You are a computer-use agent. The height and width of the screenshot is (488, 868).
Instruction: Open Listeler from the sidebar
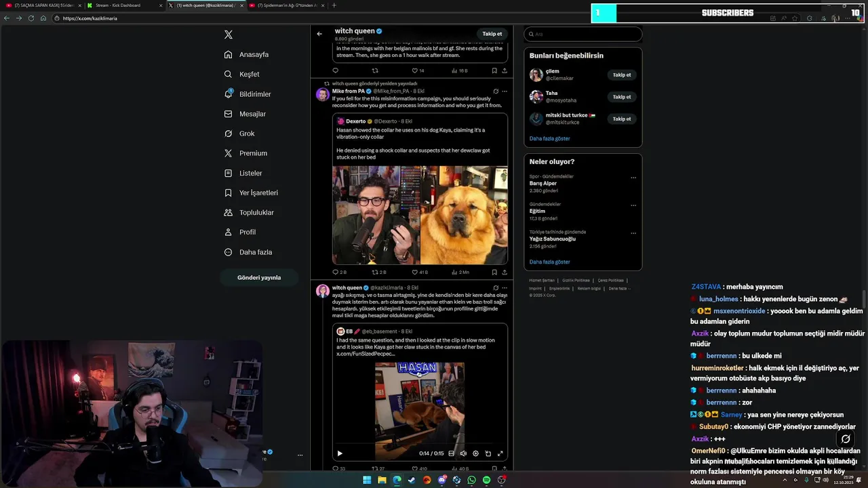coord(243,173)
